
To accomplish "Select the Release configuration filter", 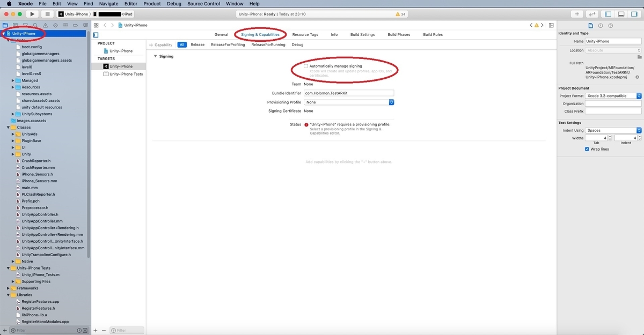I will [x=197, y=45].
